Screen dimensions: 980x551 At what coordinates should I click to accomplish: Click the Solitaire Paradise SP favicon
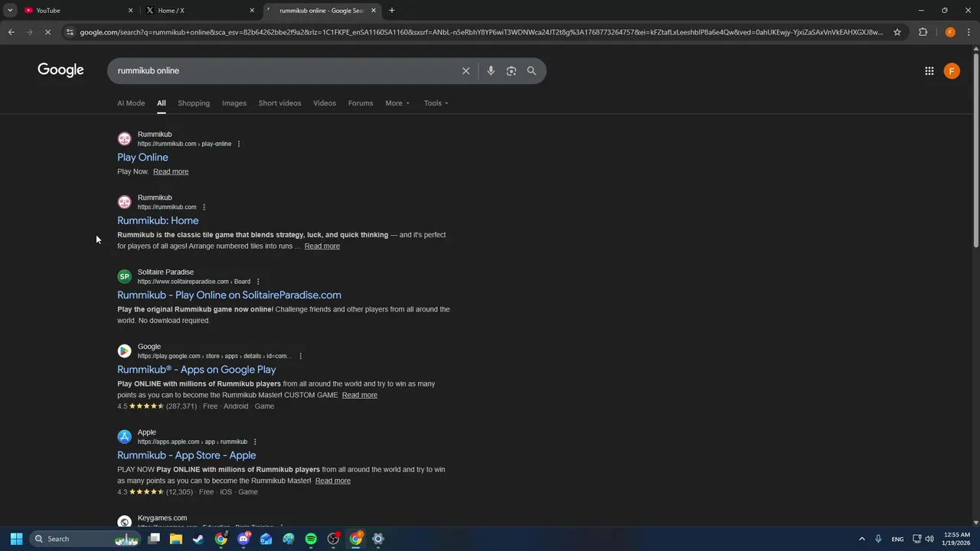[x=124, y=276]
